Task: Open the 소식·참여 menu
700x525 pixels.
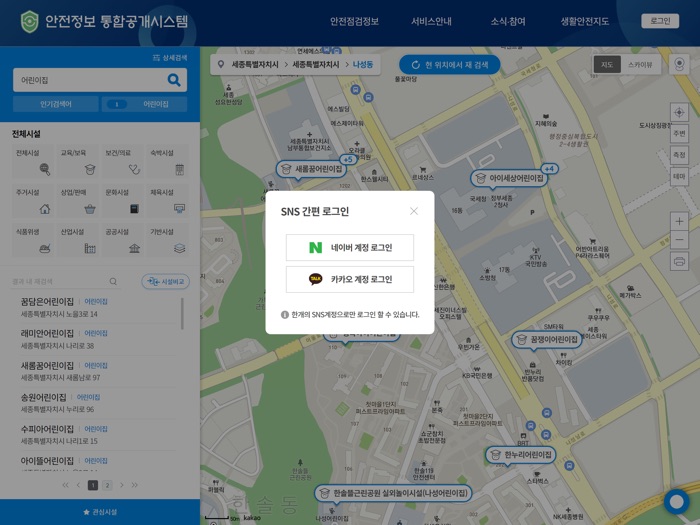Action: (508, 21)
